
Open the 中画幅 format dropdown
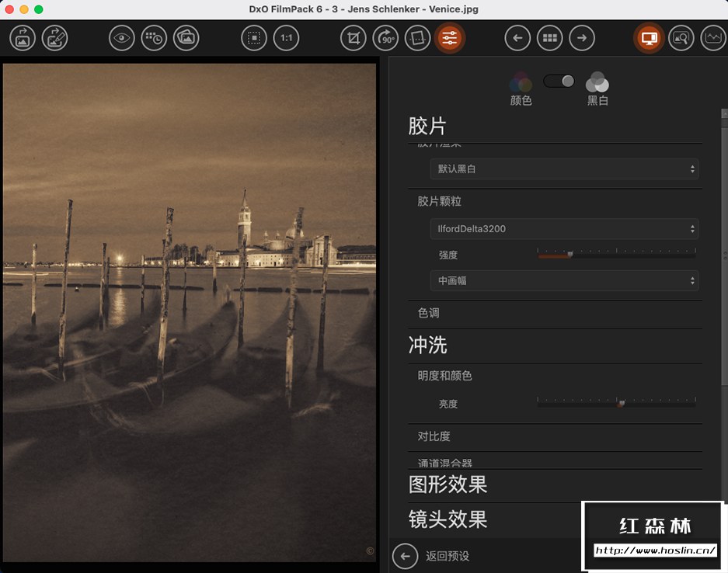(563, 280)
